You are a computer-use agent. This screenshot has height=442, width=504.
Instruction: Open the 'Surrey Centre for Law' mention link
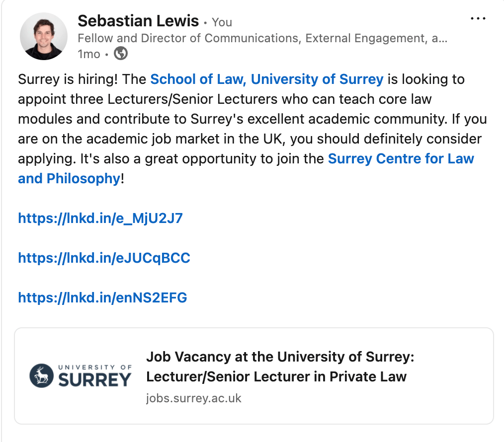401,158
